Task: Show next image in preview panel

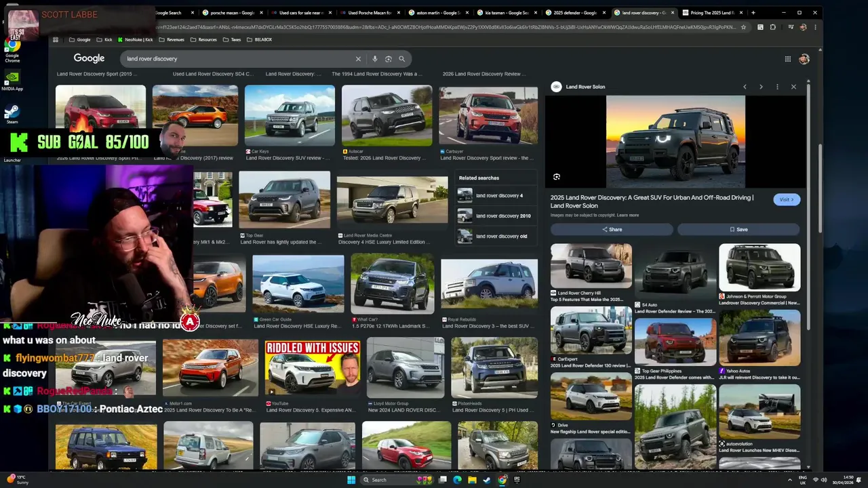Action: pos(761,87)
